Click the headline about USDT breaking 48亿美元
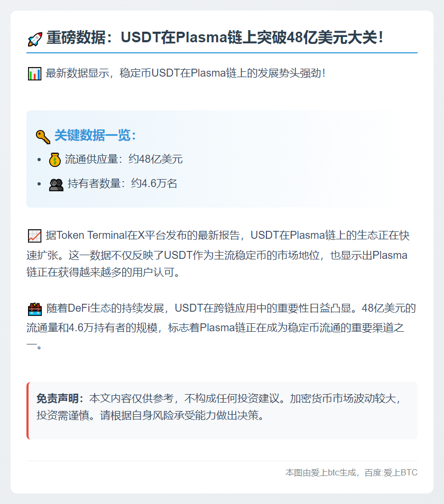The width and height of the screenshot is (444, 504). (x=215, y=38)
